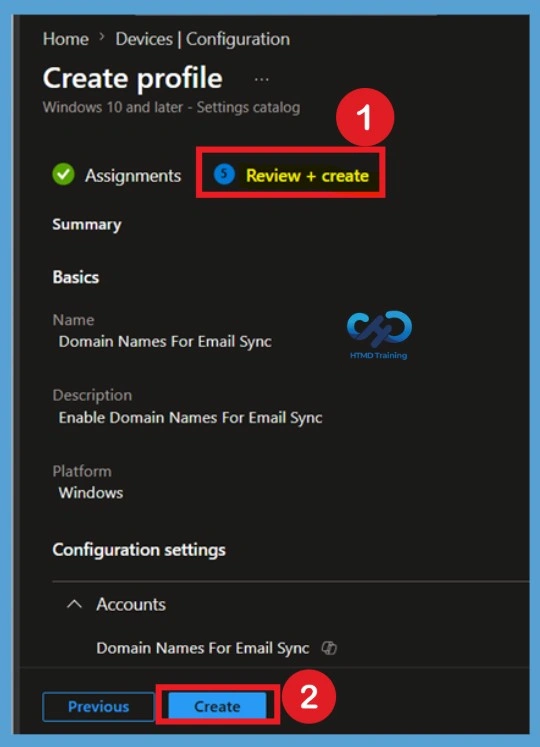Click the Previous button
This screenshot has width=540, height=747.
click(98, 707)
